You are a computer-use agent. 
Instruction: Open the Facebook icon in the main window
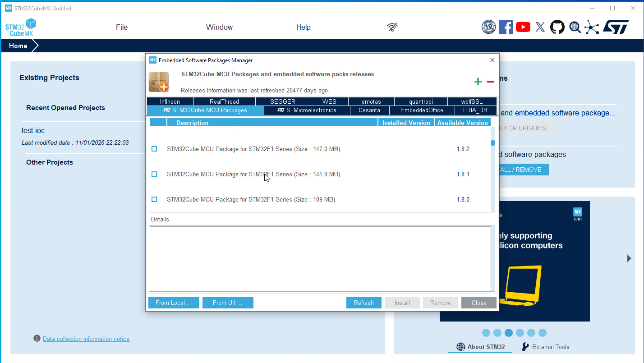(x=506, y=27)
